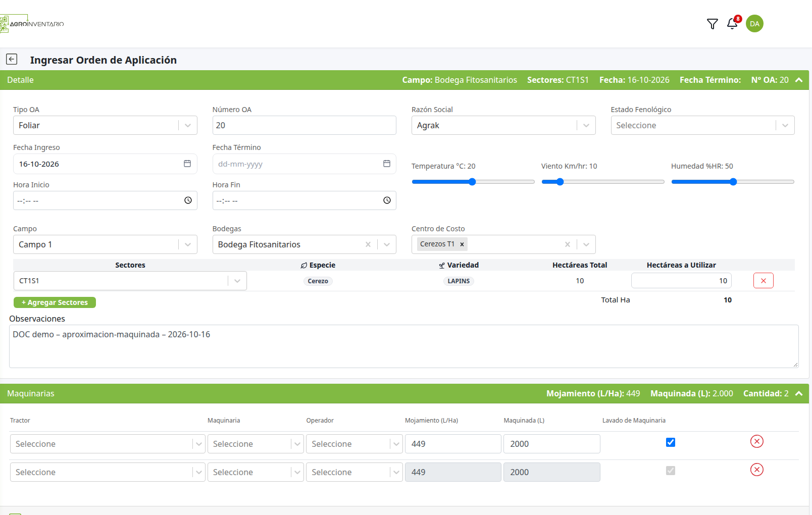Viewport: 812px width, 515px height.
Task: Expand the Centro de Costo dropdown arrow
Action: [x=586, y=244]
